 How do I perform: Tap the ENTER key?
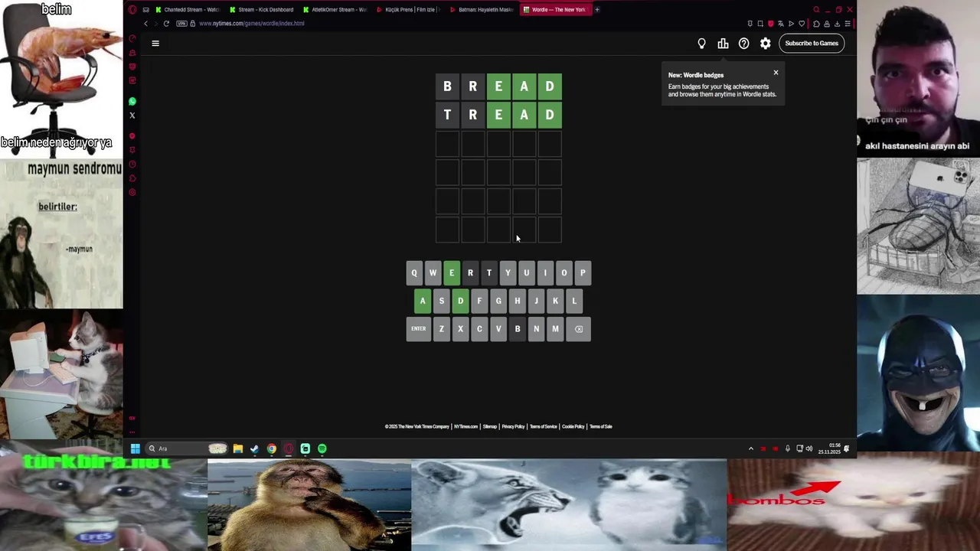pyautogui.click(x=418, y=329)
